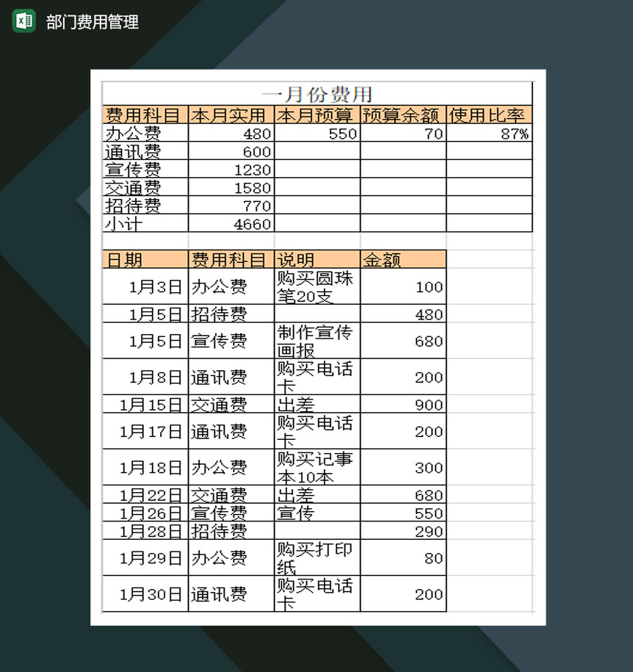Select the 通讯费 expense category cell
This screenshot has height=672, width=633.
(x=145, y=151)
